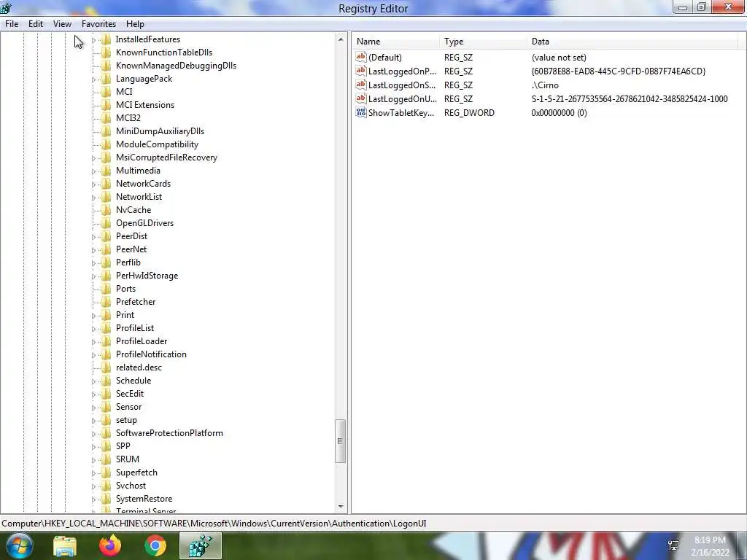Click the Registry Editor title bar icon
Screen dimensions: 747x560
tap(6, 8)
